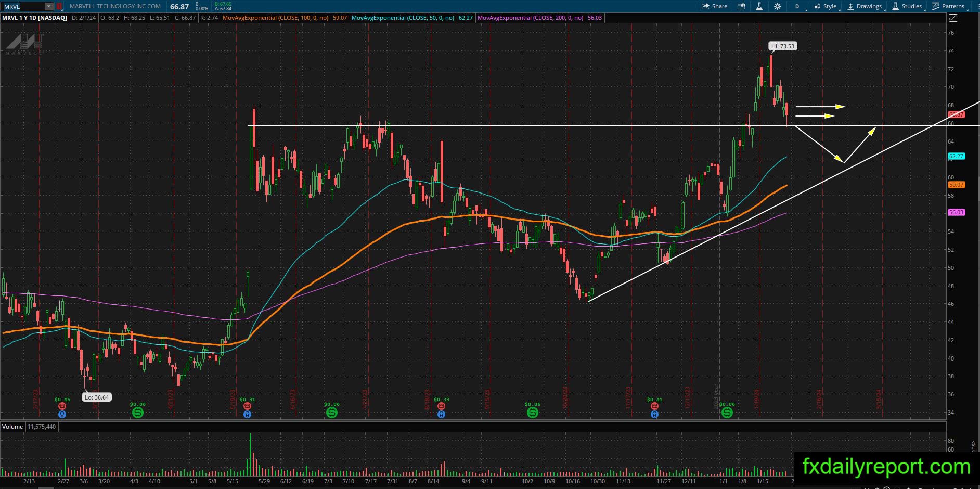Click the MRVL 1 Y 1D [NASDAQ] chart title
The height and width of the screenshot is (489, 980).
(35, 18)
